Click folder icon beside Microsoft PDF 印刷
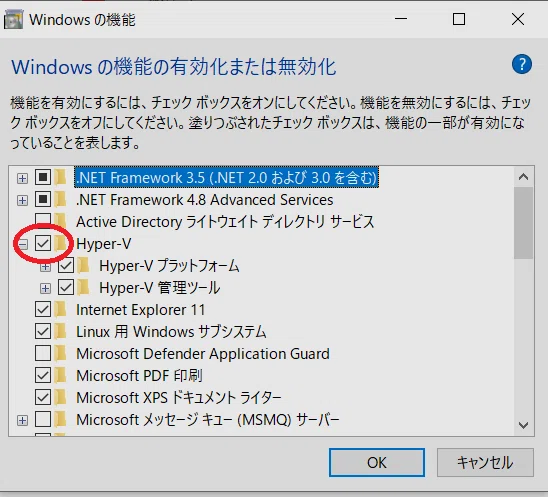The image size is (548, 497). 61,375
